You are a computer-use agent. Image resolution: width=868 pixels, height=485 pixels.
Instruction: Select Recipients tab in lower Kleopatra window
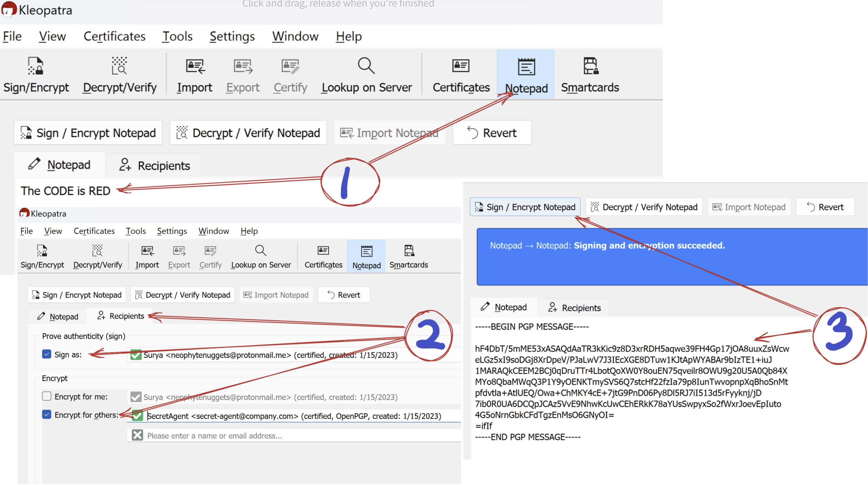[x=120, y=316]
